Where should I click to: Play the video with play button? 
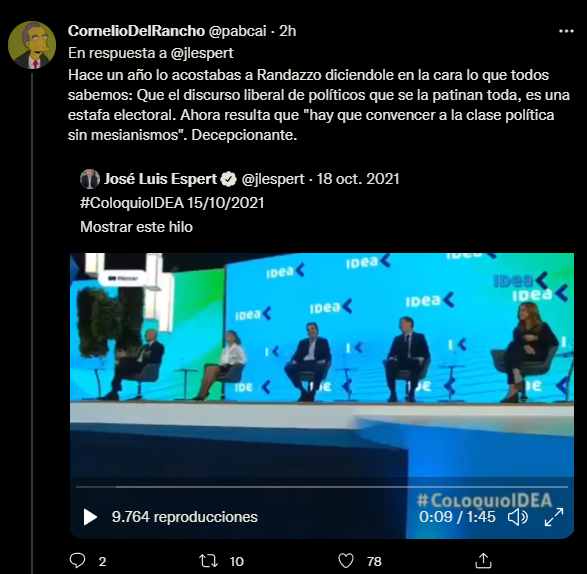coord(89,517)
